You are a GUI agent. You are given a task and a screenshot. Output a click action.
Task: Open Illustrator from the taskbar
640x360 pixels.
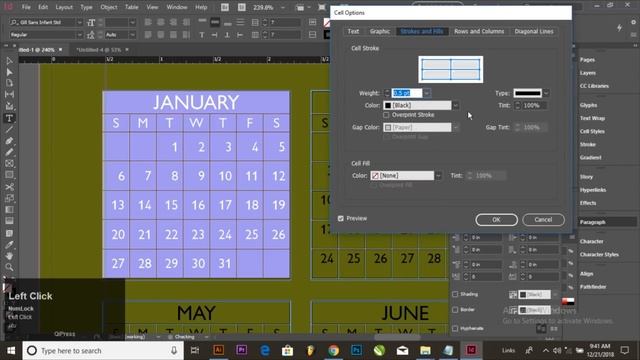[x=219, y=350]
